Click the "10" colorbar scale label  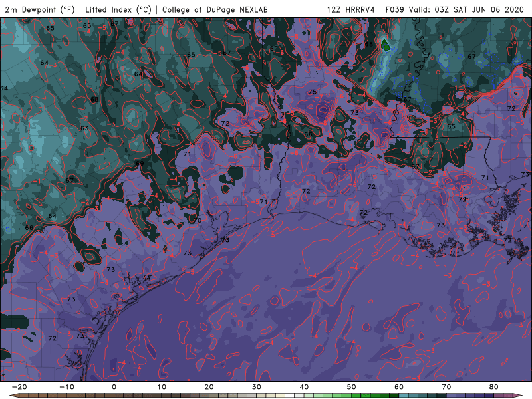[x=162, y=387]
